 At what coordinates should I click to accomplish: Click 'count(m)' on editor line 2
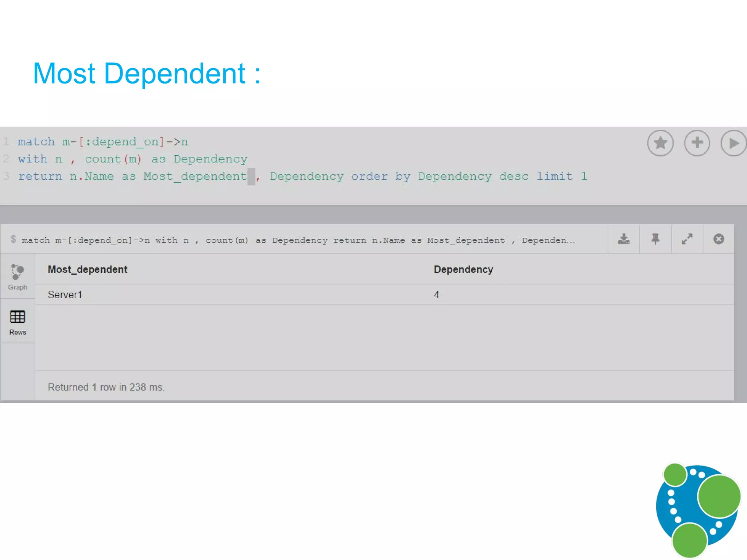tap(113, 159)
